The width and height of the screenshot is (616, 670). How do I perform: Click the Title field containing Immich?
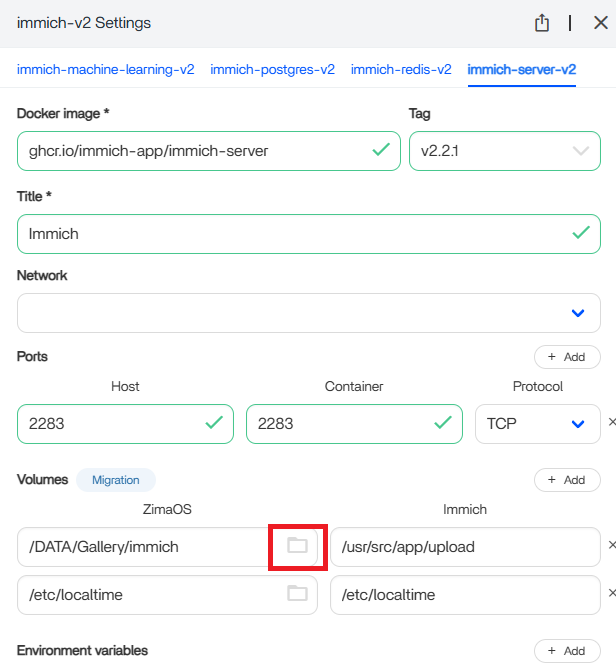(x=290, y=233)
